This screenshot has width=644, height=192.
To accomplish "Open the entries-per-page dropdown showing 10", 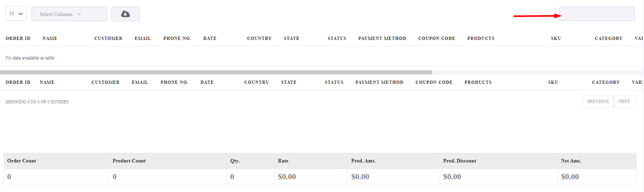I will click(x=16, y=14).
